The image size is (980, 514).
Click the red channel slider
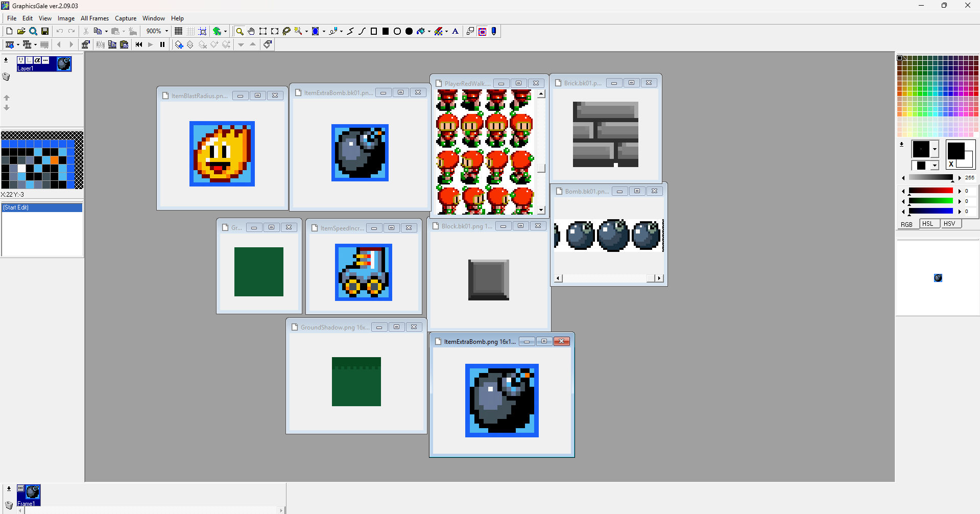click(930, 191)
